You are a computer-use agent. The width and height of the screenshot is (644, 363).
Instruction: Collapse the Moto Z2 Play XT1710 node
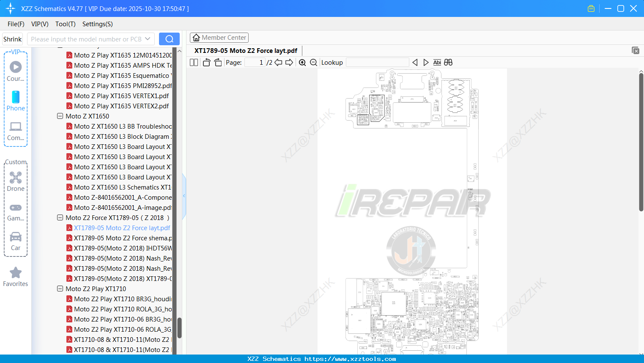click(x=60, y=289)
